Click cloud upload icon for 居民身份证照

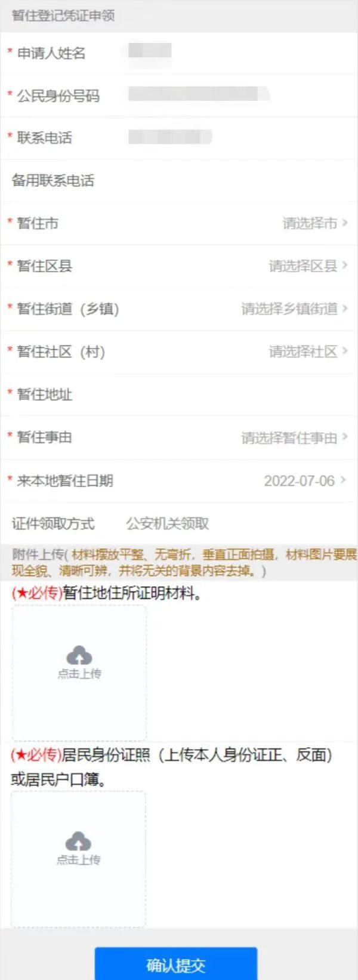78,841
